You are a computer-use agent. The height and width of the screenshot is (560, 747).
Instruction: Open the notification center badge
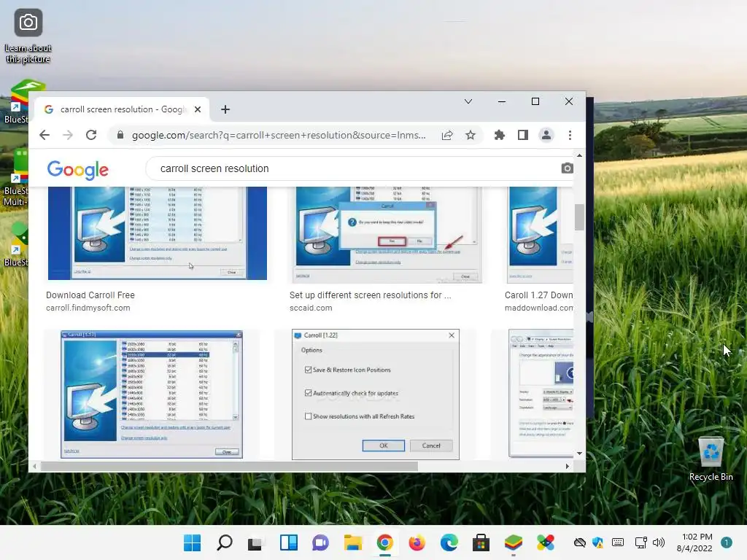click(727, 542)
